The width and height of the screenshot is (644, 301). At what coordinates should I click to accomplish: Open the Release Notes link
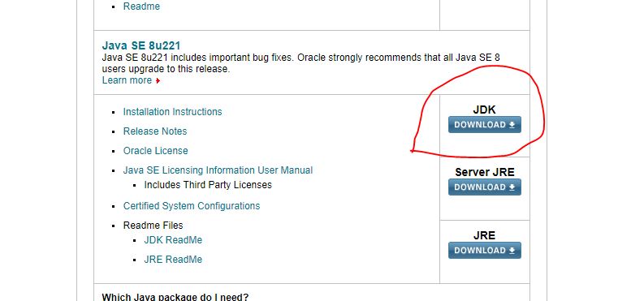click(155, 131)
